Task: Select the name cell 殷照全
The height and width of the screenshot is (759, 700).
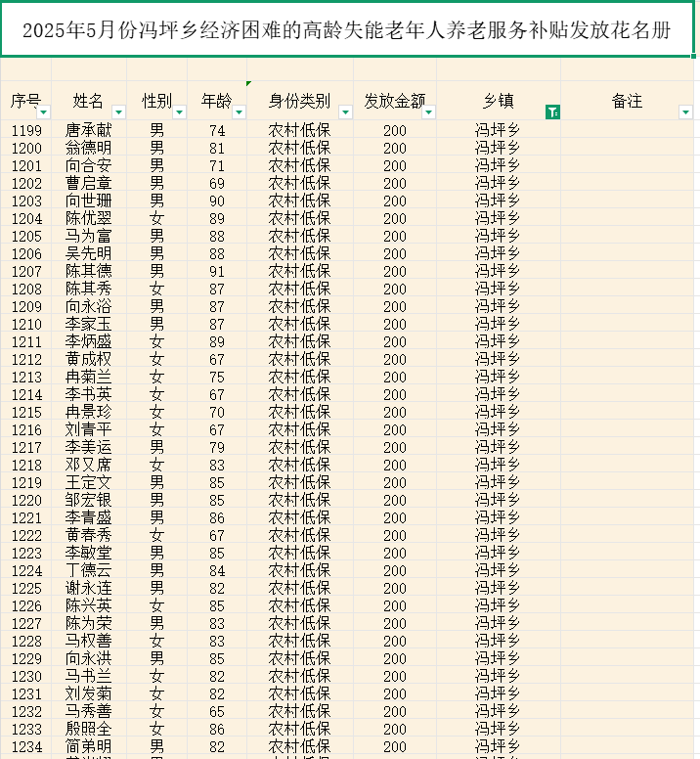Action: click(89, 729)
